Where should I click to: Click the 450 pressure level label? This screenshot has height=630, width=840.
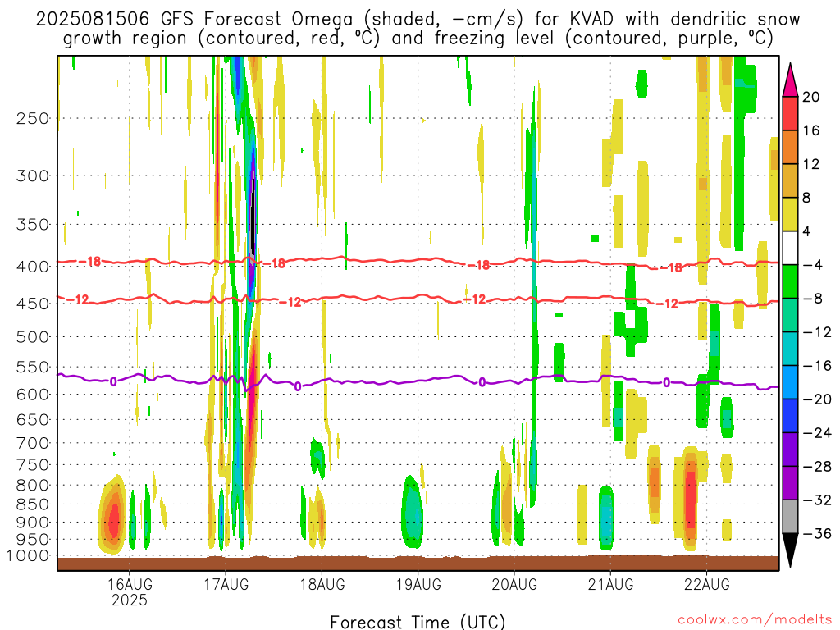(33, 304)
